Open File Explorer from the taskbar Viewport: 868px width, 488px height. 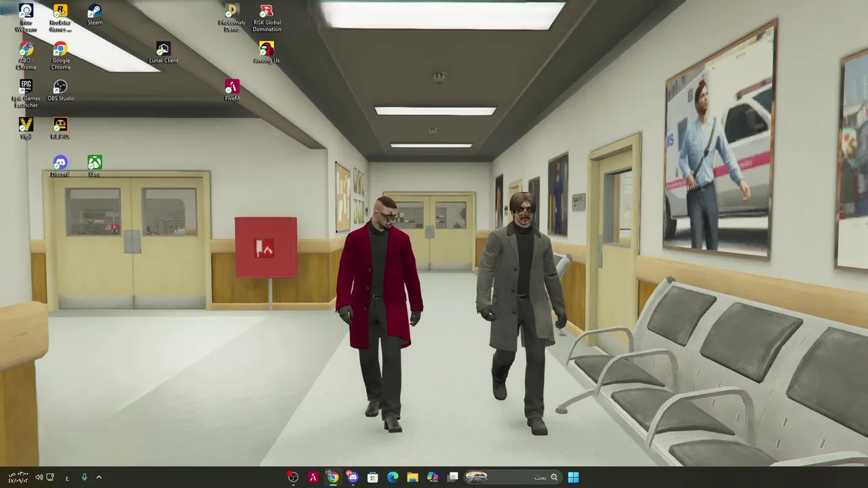(x=412, y=477)
